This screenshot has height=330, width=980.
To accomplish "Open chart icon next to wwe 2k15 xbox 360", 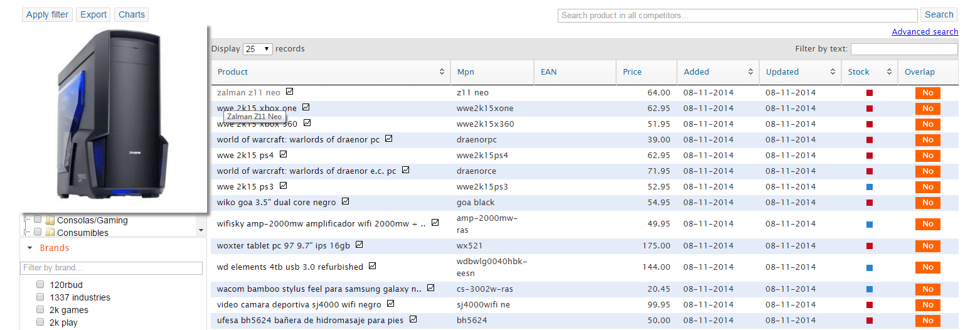I will point(307,123).
